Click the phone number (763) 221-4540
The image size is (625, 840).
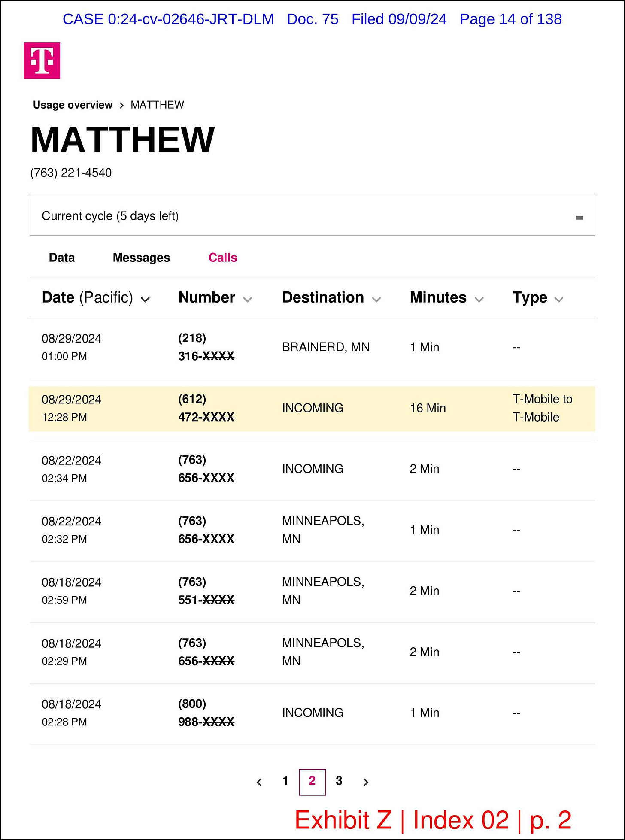pyautogui.click(x=71, y=173)
